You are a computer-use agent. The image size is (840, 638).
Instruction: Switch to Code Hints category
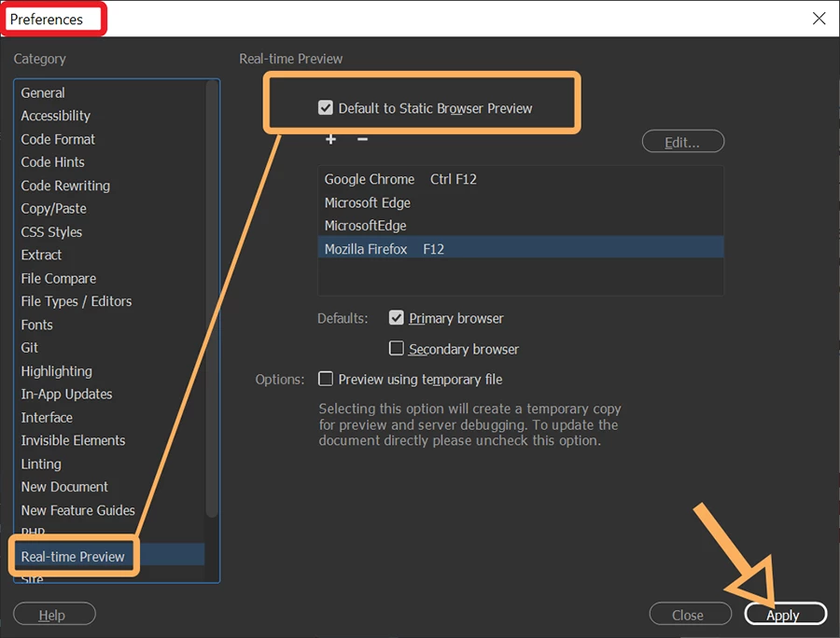[x=52, y=162]
